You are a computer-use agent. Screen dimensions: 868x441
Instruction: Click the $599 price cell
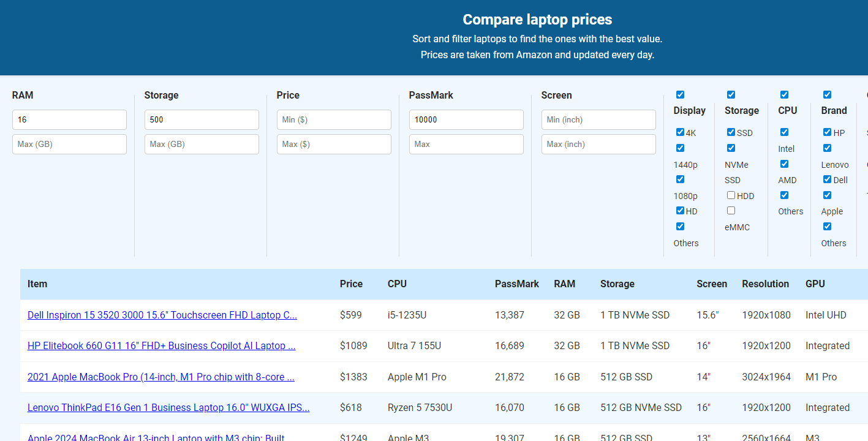[x=351, y=315]
